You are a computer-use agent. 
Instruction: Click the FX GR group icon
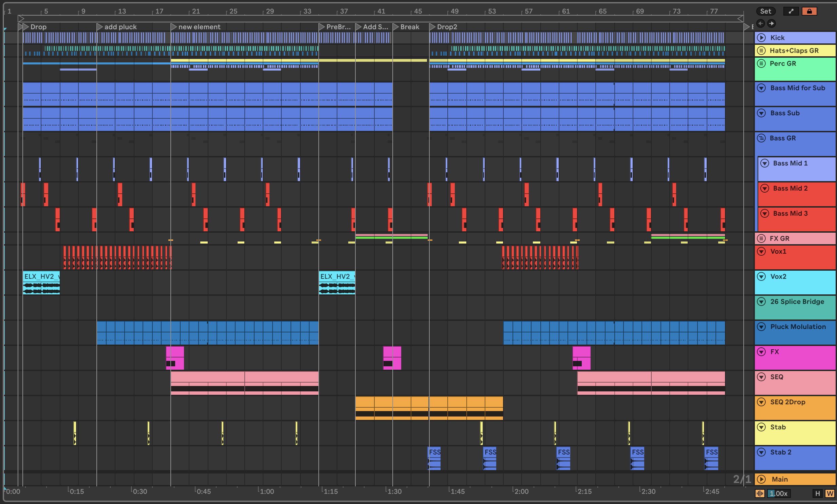coord(761,238)
